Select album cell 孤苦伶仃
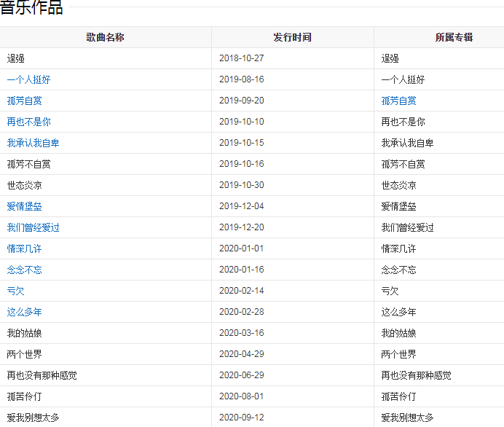Image resolution: width=504 pixels, height=427 pixels. click(398, 397)
